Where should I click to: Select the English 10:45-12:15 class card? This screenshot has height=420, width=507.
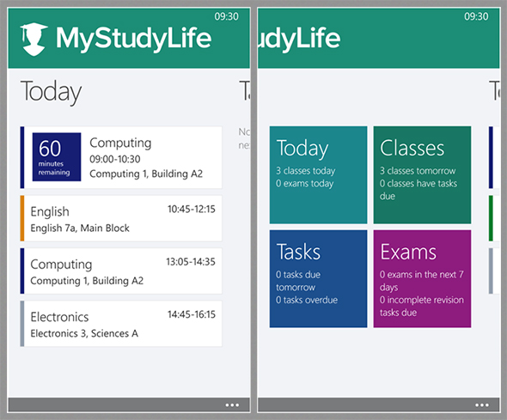121,218
